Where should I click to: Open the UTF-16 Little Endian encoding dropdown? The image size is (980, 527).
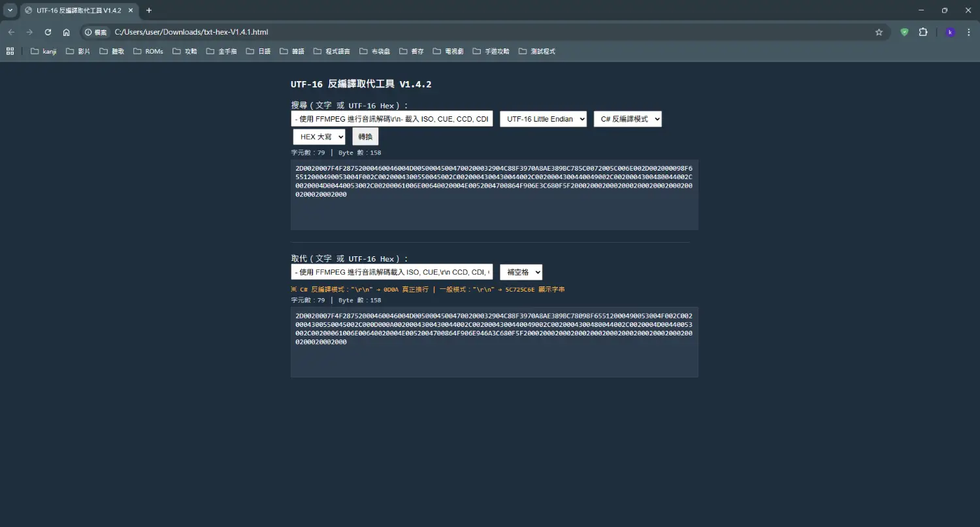tap(543, 119)
